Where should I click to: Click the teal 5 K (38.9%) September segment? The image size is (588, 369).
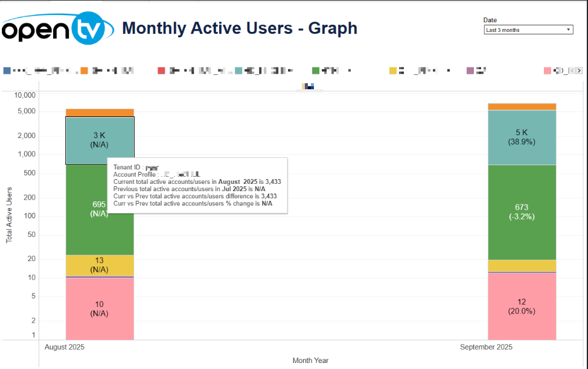click(x=522, y=137)
